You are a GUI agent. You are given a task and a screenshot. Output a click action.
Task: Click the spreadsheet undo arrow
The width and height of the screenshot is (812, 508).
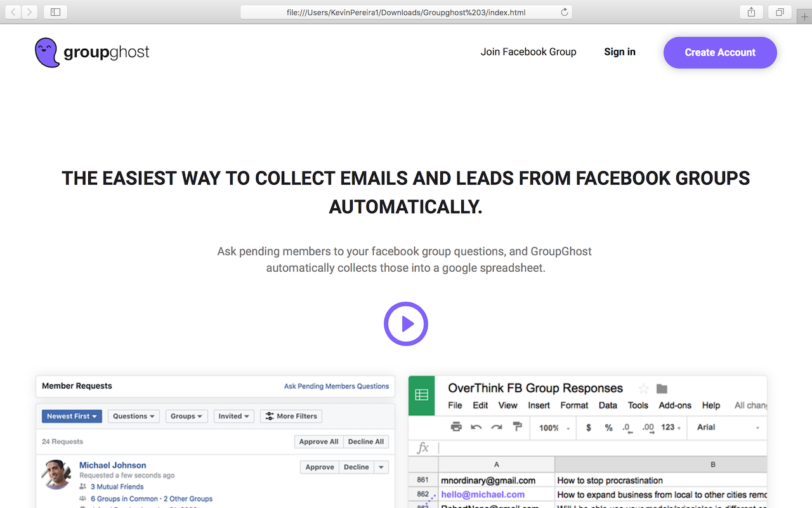click(476, 427)
